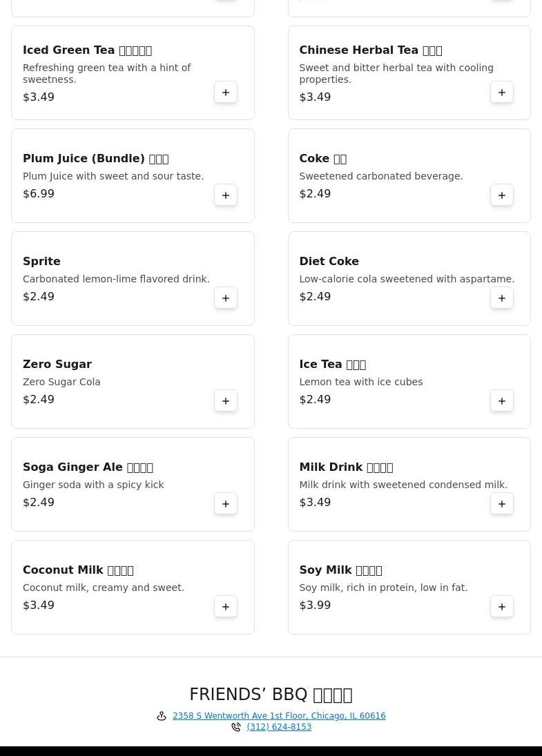
Task: Call the restaurant phone number link
Action: (x=279, y=727)
